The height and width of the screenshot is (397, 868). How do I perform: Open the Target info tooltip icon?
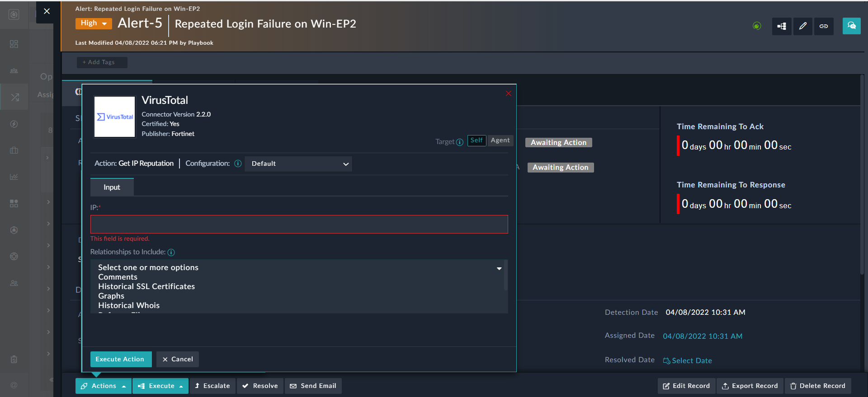pos(460,142)
